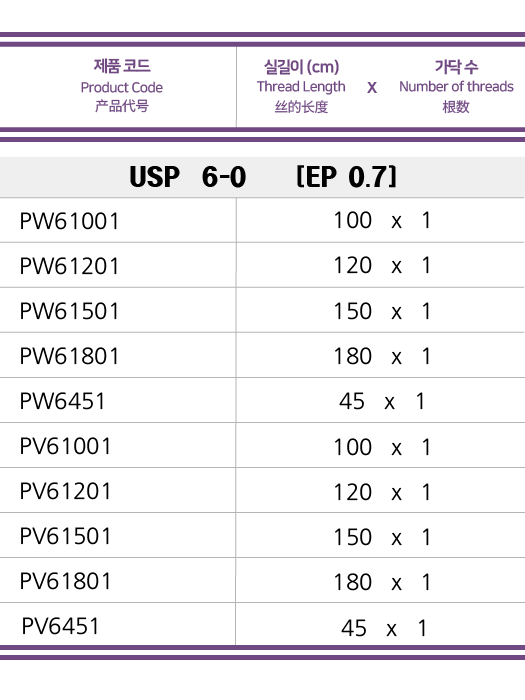Click the Thread Length header
This screenshot has width=525, height=700.
click(301, 86)
